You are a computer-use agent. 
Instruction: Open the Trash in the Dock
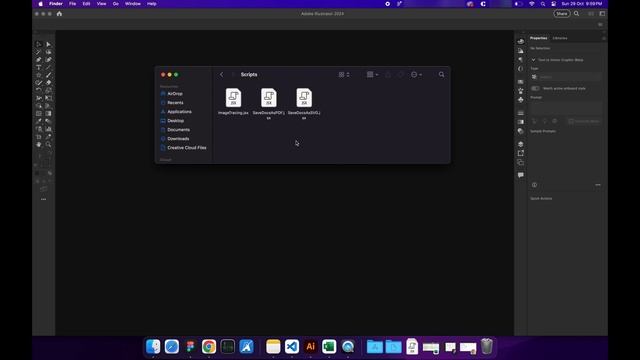point(487,347)
